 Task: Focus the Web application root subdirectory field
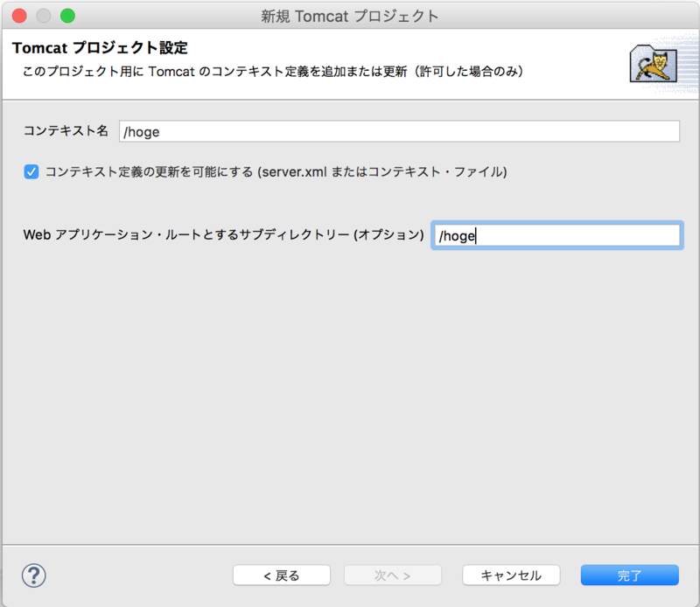(556, 235)
